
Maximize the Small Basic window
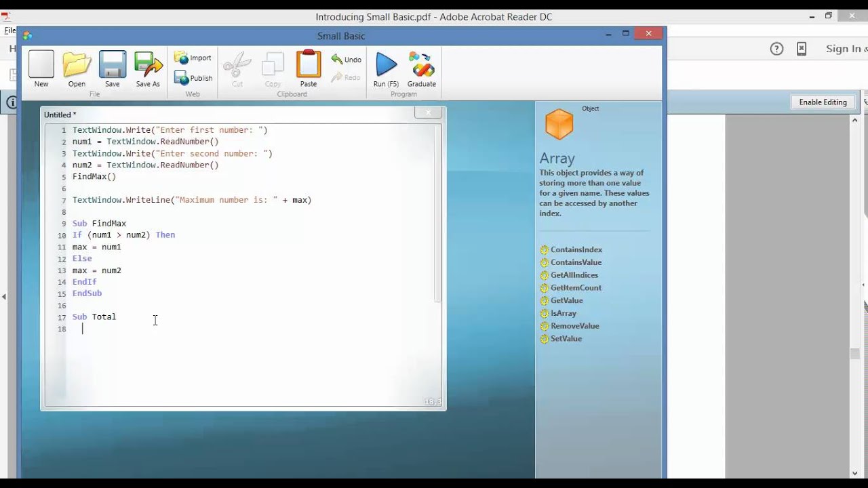click(x=626, y=33)
